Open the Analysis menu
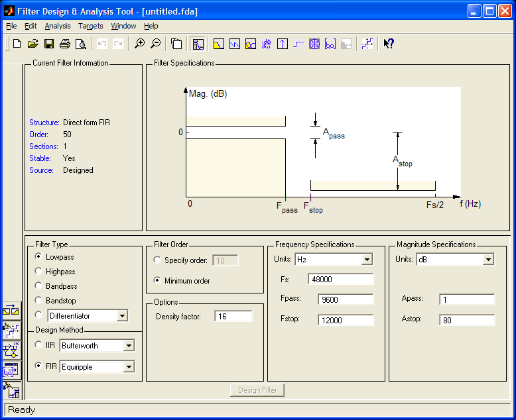The image size is (516, 420). [58, 26]
